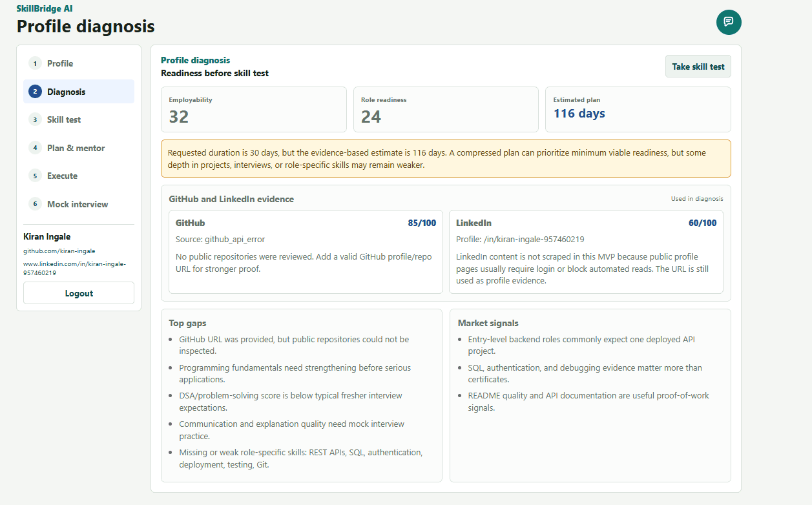
Task: Open the Plan & mentor step
Action: click(x=79, y=148)
